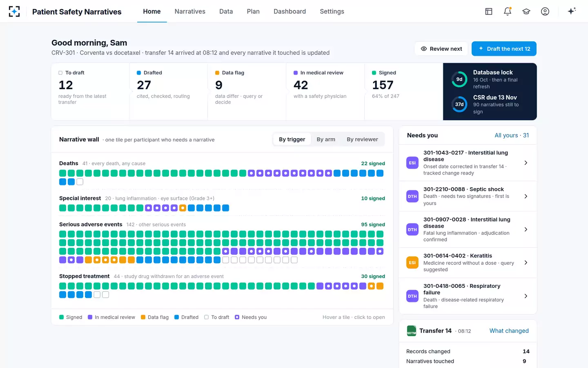Open the Data tab
Viewport: 588px width, 368px height.
(226, 11)
